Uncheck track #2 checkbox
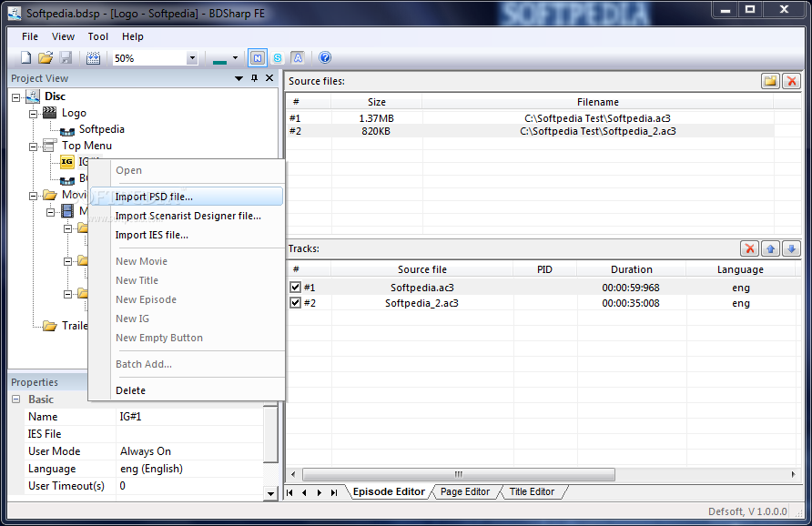 pyautogui.click(x=295, y=302)
